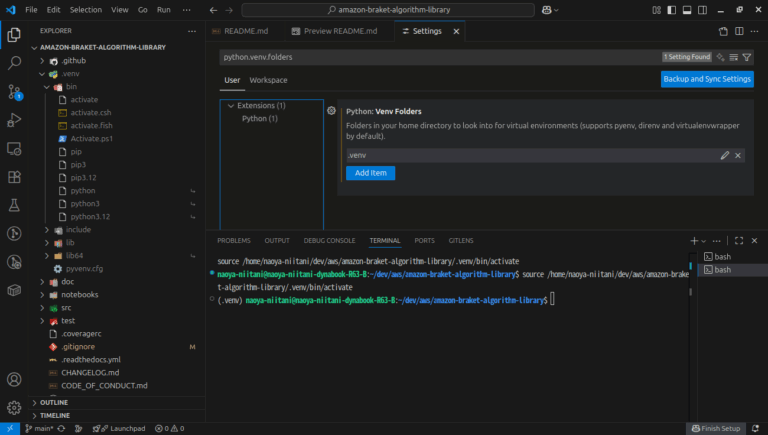Viewport: 768px width, 435px height.
Task: Open the Selection menu
Action: (86, 10)
